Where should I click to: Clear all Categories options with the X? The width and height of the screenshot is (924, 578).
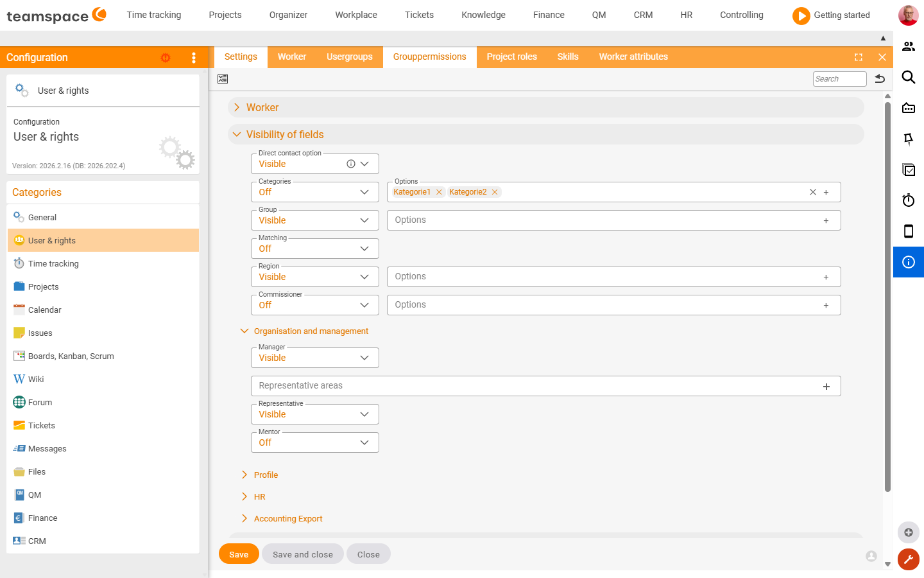click(813, 192)
